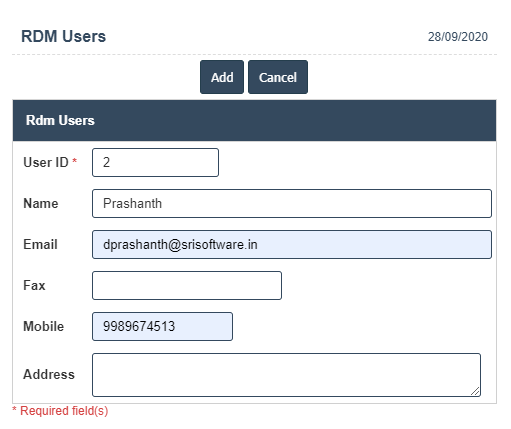This screenshot has height=429, width=511.
Task: Click the Required field(s) note
Action: 60,411
